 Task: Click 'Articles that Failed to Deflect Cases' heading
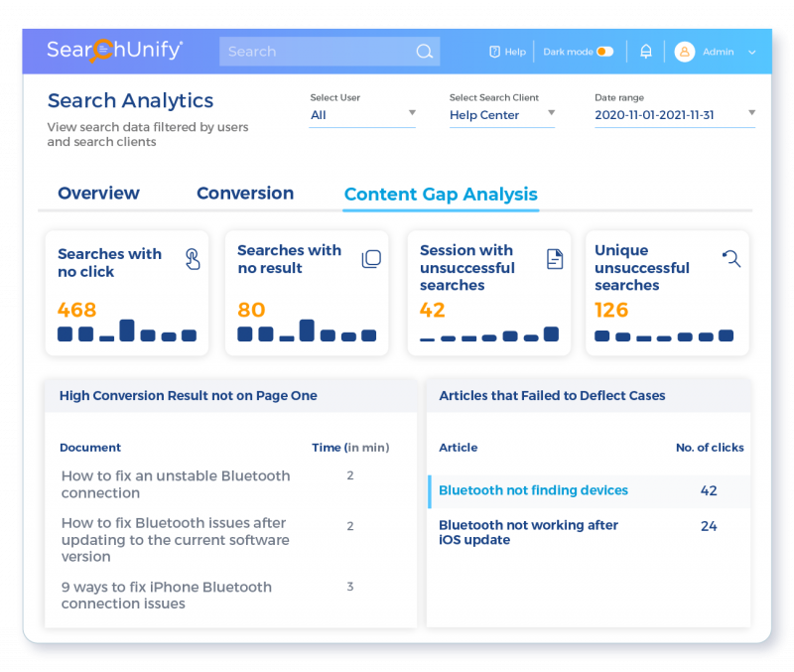[552, 395]
